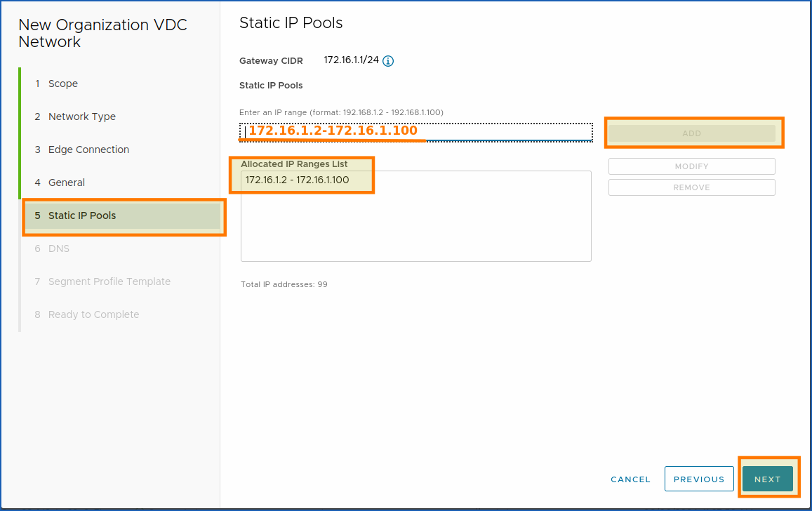Click the Gateway CIDR info icon
The width and height of the screenshot is (812, 511).
click(x=388, y=60)
